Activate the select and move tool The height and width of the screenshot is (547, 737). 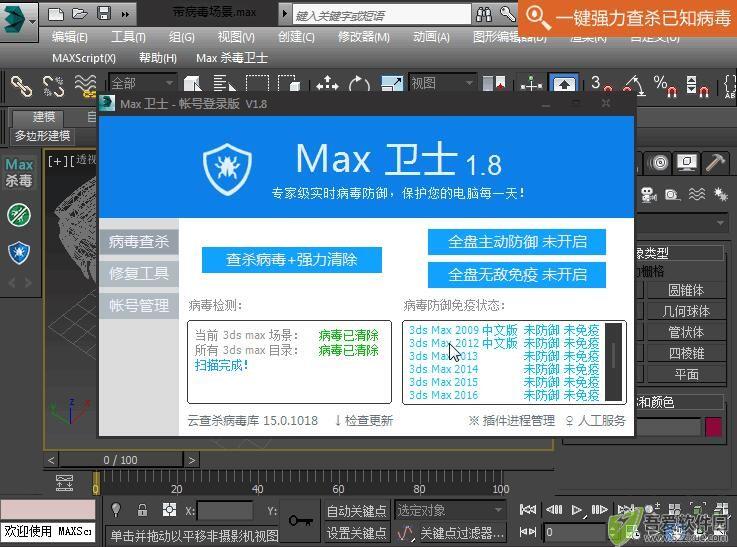pos(327,85)
